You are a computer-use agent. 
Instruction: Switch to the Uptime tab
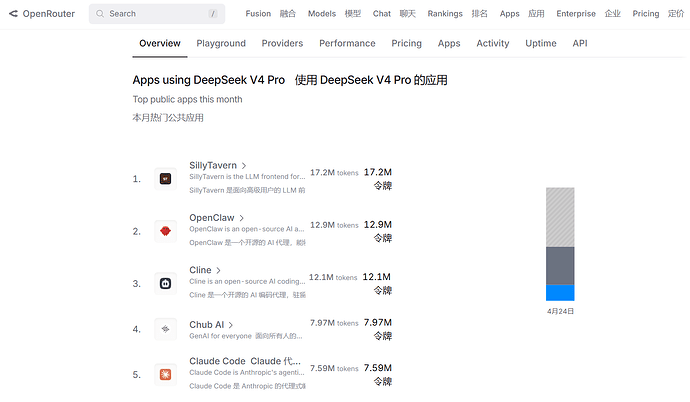(x=541, y=43)
